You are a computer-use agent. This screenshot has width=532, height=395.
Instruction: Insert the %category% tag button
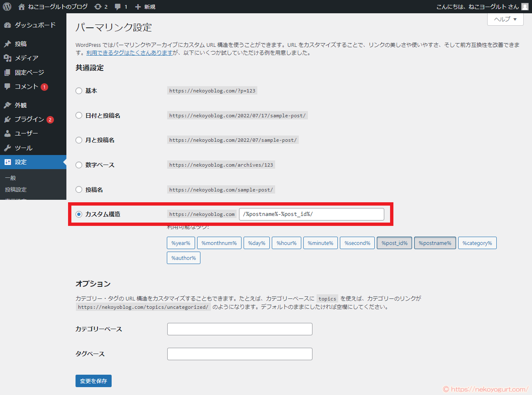pyautogui.click(x=477, y=243)
